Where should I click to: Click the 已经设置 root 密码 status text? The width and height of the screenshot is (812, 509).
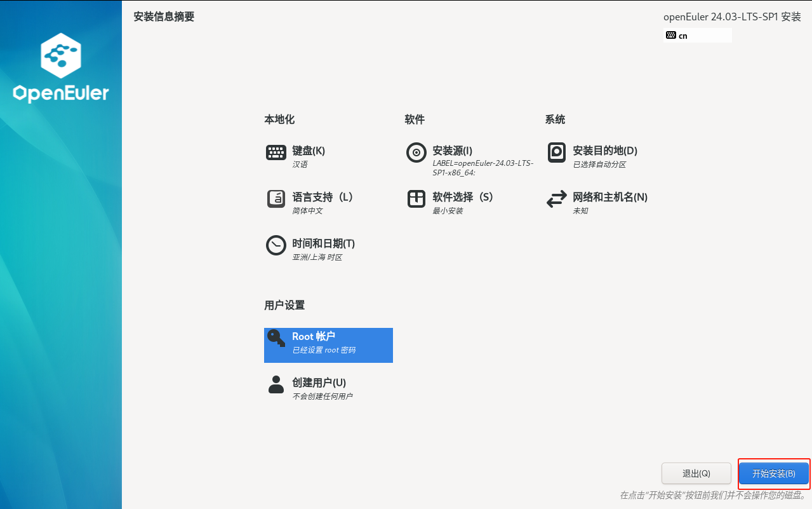point(324,350)
